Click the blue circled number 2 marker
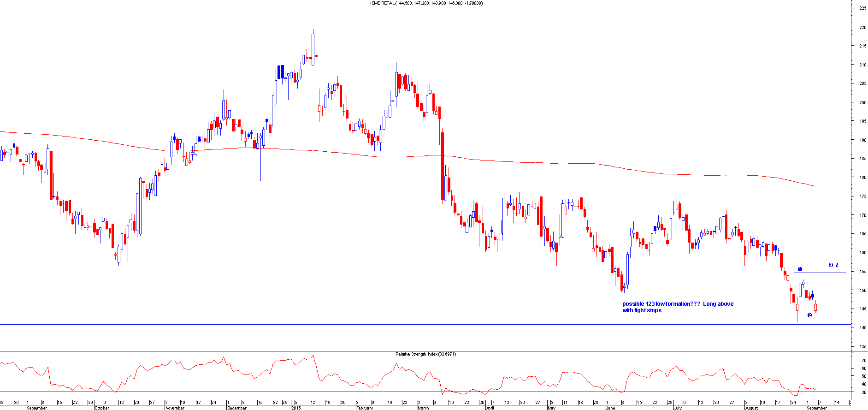The width and height of the screenshot is (868, 410). [x=809, y=315]
